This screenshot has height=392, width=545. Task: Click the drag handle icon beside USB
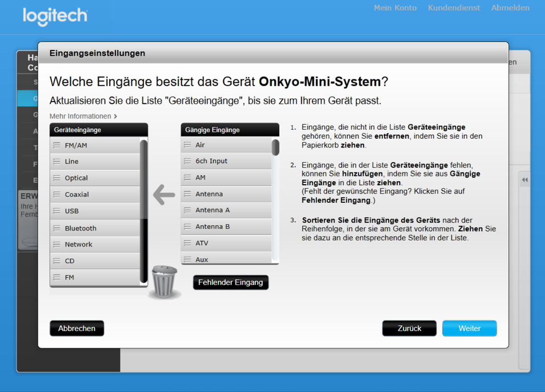(56, 211)
